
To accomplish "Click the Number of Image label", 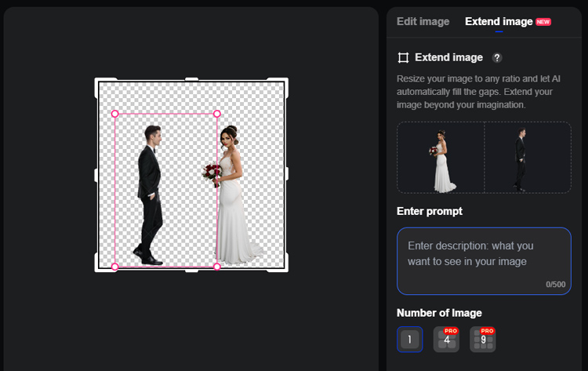I will (x=439, y=313).
